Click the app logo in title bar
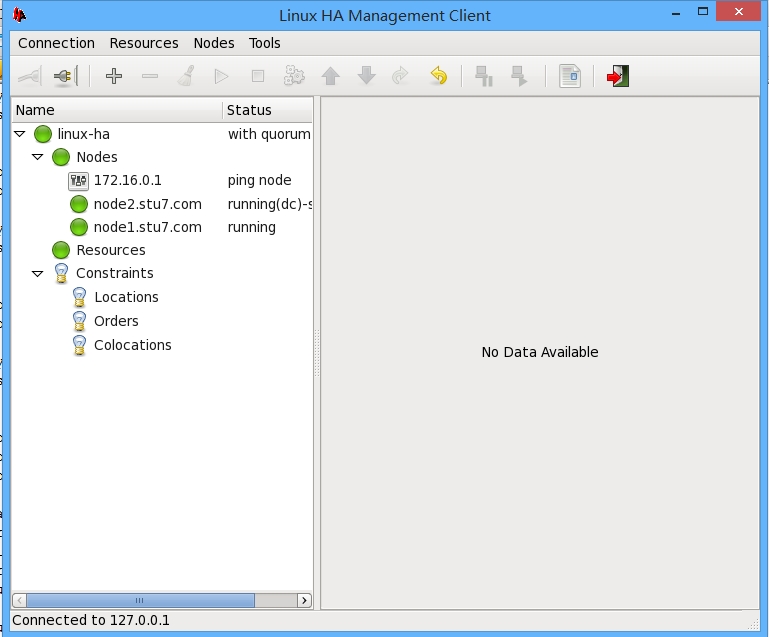This screenshot has width=769, height=637. [19, 15]
